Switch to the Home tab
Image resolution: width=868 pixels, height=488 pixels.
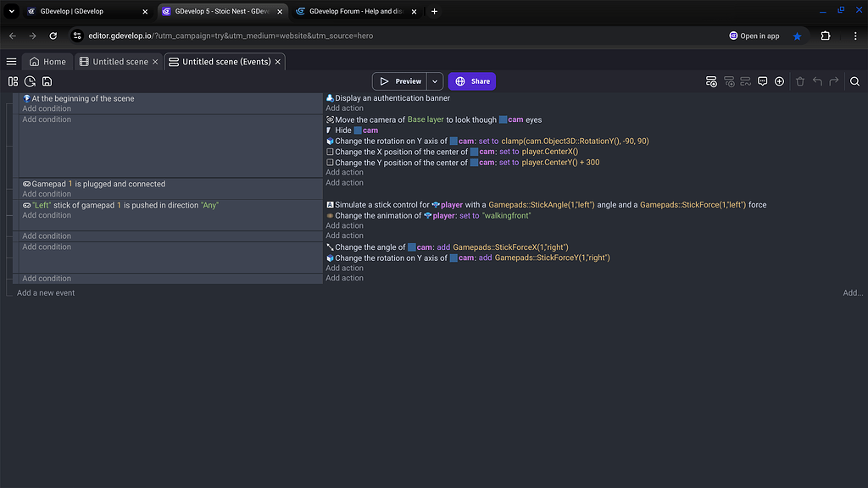tap(47, 62)
